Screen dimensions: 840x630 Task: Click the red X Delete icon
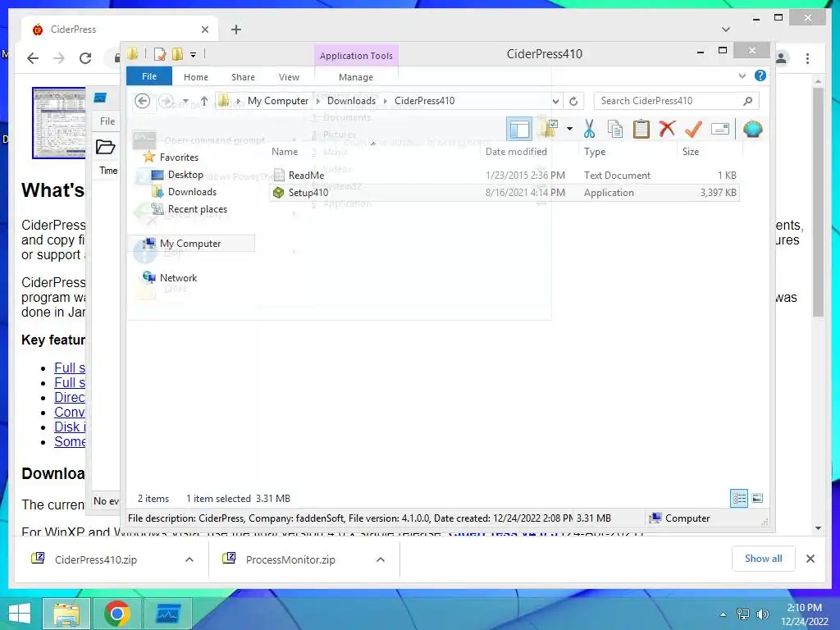(x=667, y=129)
